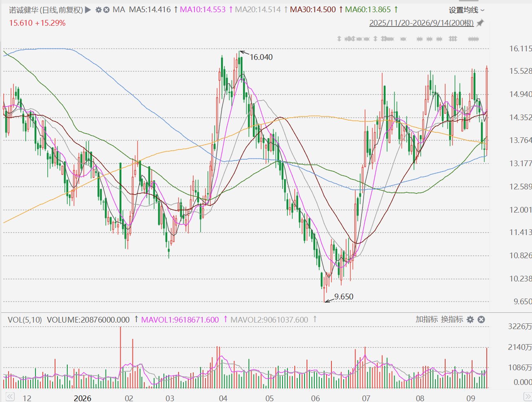
Task: Go to earlier data with left double-arrow
Action: pos(10,397)
